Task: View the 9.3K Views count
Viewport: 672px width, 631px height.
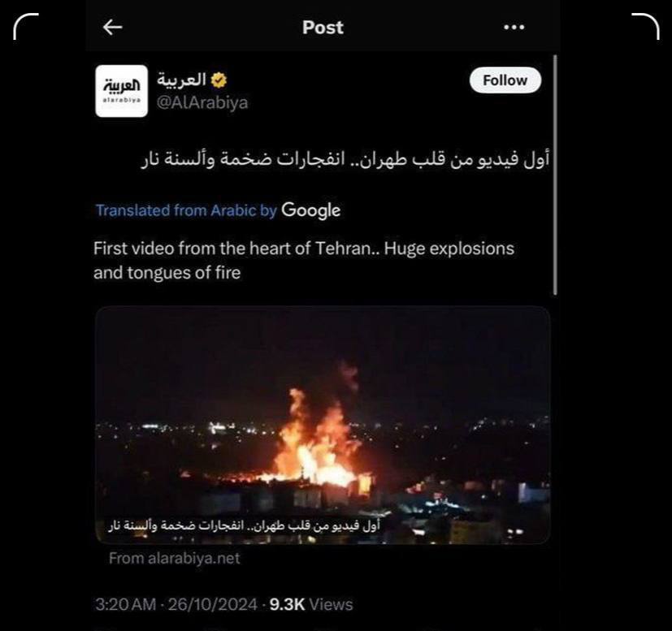Action: 311,604
